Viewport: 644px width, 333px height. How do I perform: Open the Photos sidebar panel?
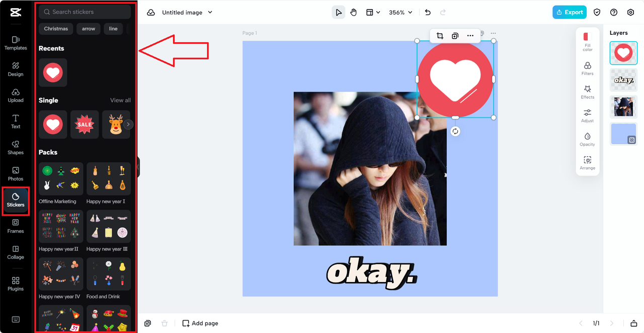pos(16,174)
